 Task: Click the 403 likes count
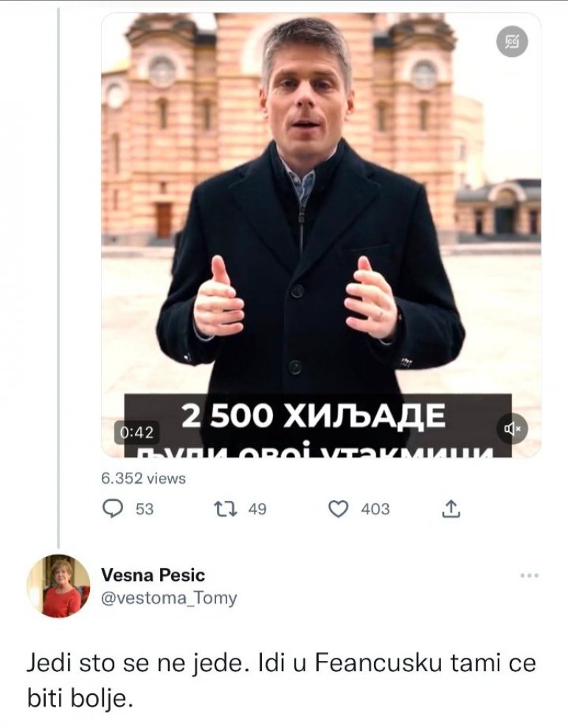[x=375, y=509]
